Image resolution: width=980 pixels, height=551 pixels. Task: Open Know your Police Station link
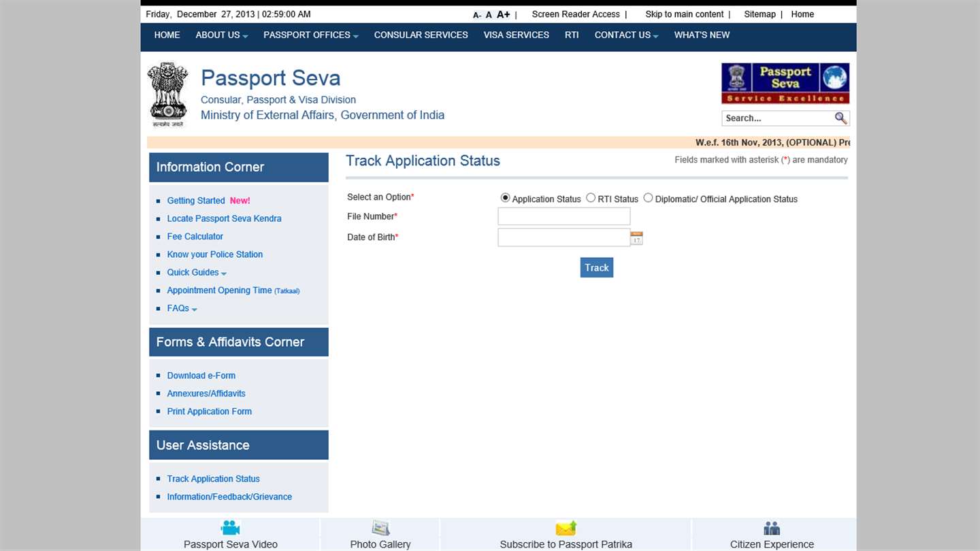tap(215, 254)
